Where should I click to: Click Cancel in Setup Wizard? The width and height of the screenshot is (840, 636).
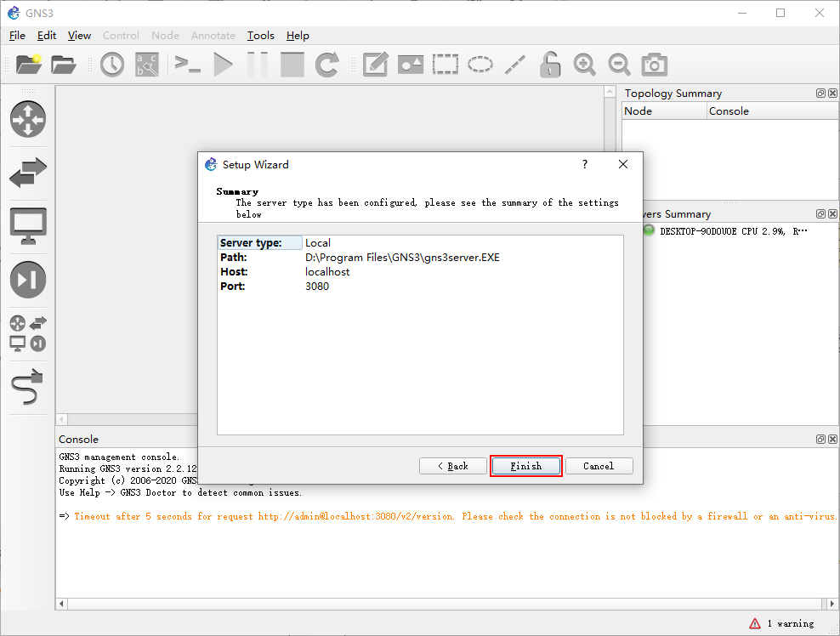[x=599, y=466]
